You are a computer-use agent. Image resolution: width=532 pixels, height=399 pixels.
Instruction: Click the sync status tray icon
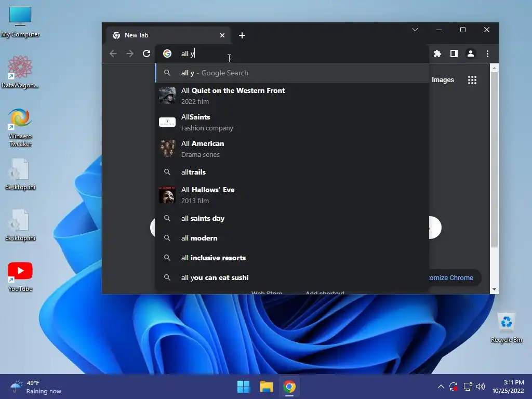(454, 387)
